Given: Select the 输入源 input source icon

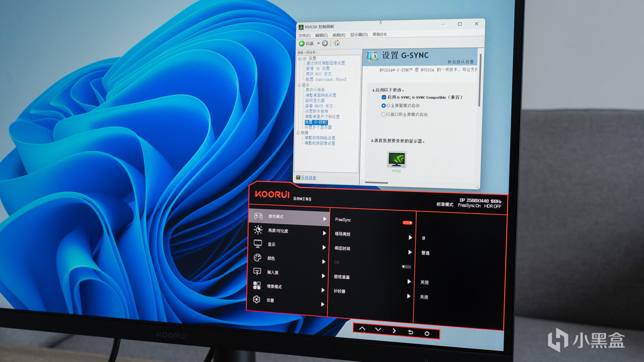Looking at the screenshot, I should (x=257, y=271).
